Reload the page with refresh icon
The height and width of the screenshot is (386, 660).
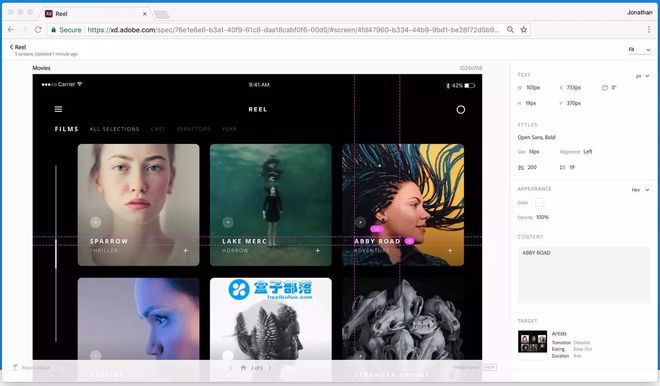point(38,29)
